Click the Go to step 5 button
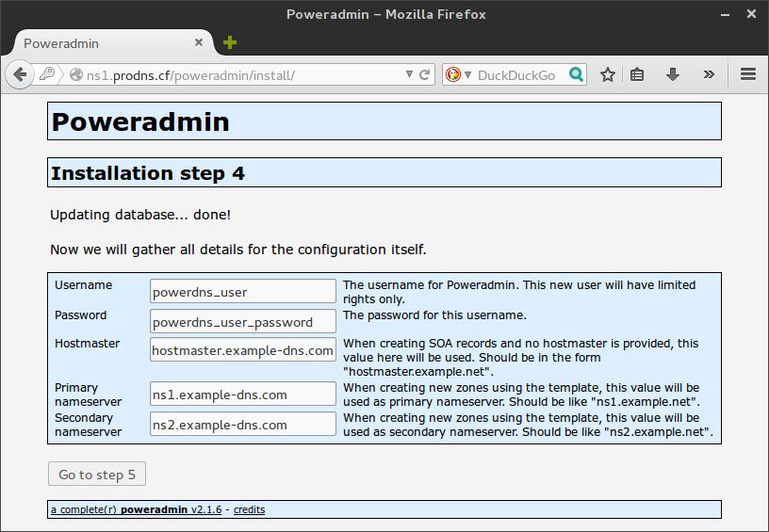Screen dimensions: 769x532 pyautogui.click(x=97, y=474)
